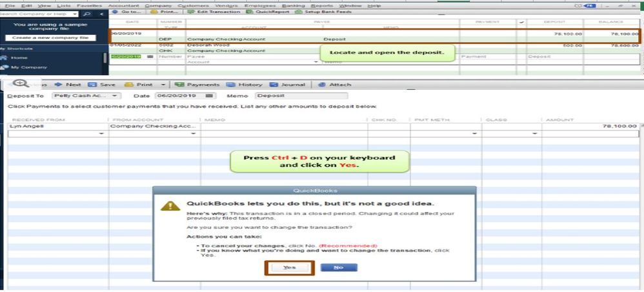This screenshot has width=644, height=292.
Task: Open QuickReport from register toolbar
Action: point(268,12)
